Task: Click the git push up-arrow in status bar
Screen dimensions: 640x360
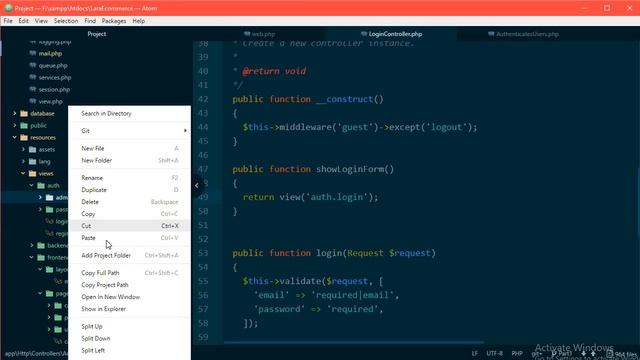Action: point(593,353)
